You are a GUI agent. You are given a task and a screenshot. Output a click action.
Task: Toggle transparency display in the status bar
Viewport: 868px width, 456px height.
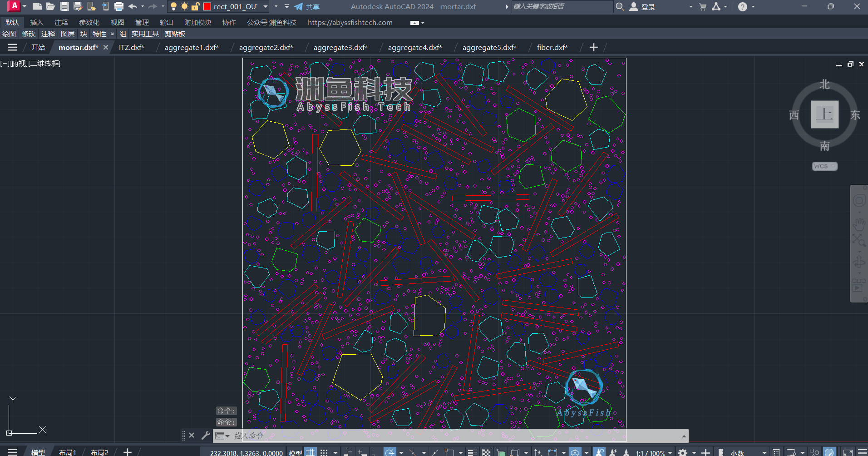coord(486,452)
